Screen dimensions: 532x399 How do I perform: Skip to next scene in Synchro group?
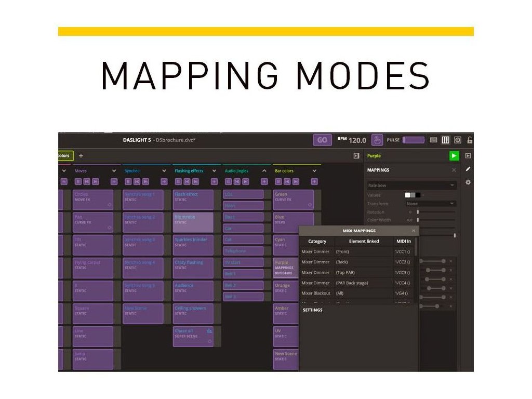click(x=145, y=181)
